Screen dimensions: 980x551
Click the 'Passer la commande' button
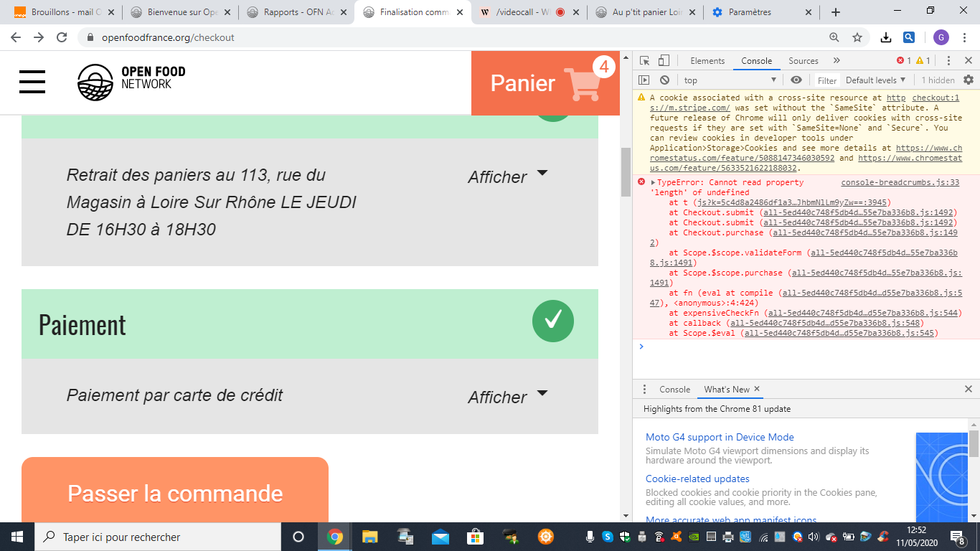[174, 494]
